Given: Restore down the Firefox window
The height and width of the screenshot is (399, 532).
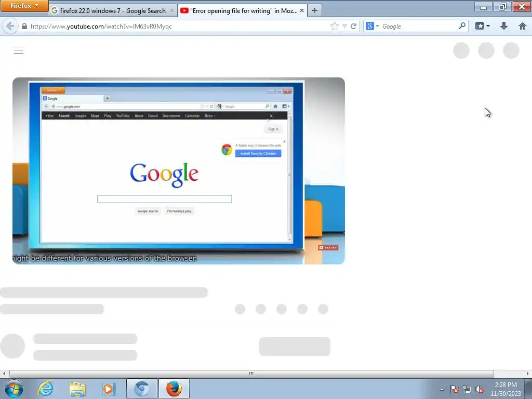Looking at the screenshot, I should pos(502,6).
